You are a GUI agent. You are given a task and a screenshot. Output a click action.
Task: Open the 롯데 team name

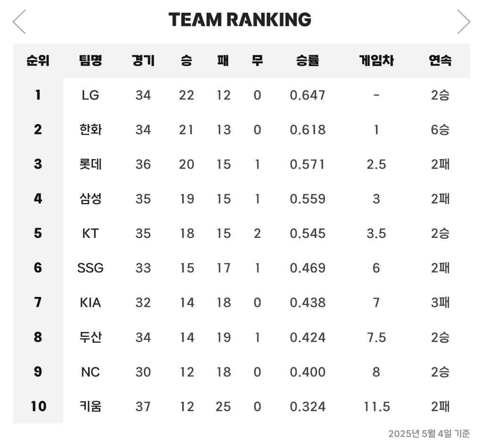point(90,164)
